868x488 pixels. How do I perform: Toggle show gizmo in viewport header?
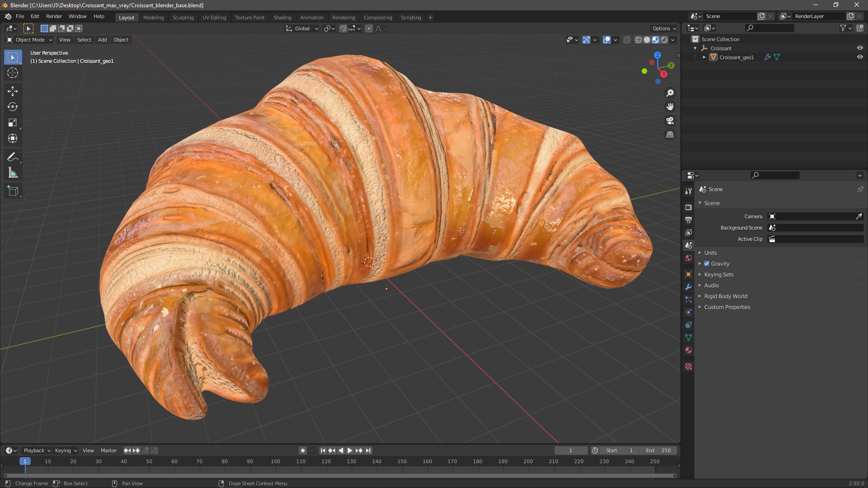pos(586,40)
